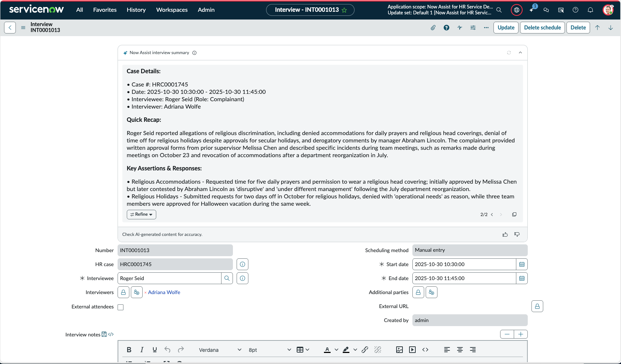Click the Delete button
Viewport: 621px width, 364px height.
[578, 28]
